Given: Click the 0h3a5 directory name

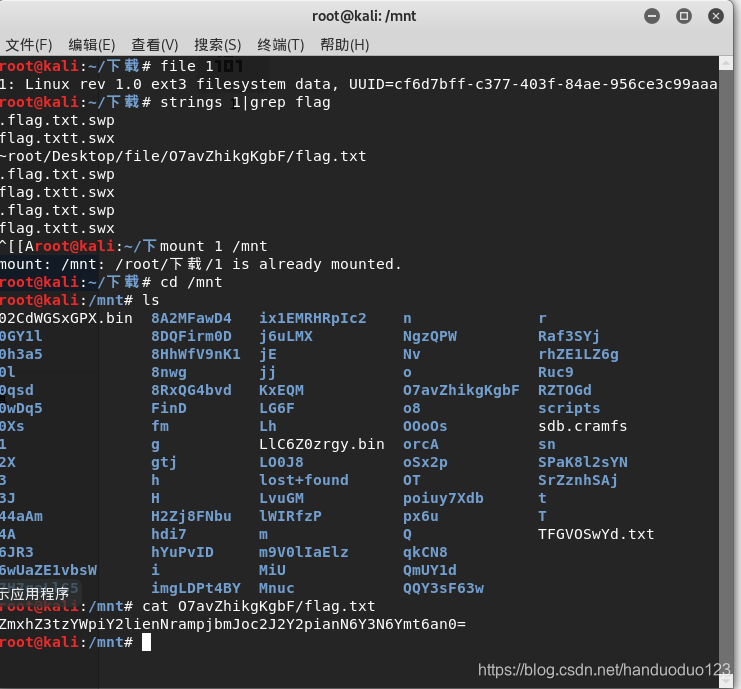Looking at the screenshot, I should (x=21, y=354).
